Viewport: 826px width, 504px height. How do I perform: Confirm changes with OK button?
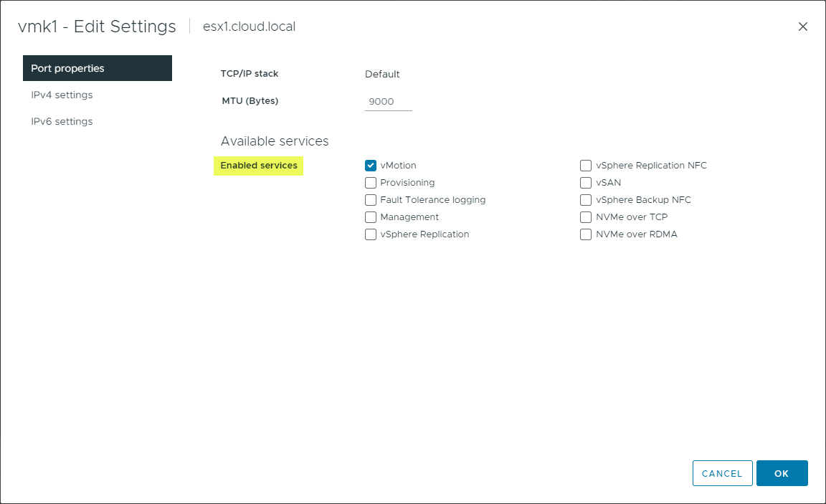coord(782,473)
